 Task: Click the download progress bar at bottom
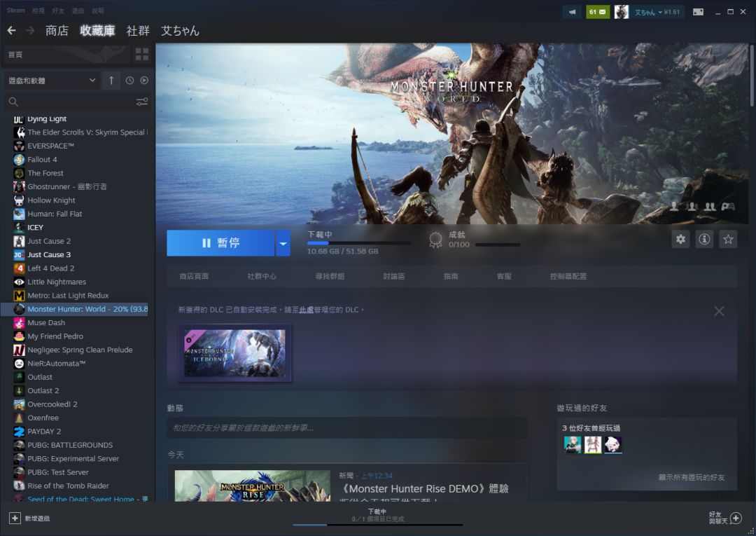pos(377,524)
